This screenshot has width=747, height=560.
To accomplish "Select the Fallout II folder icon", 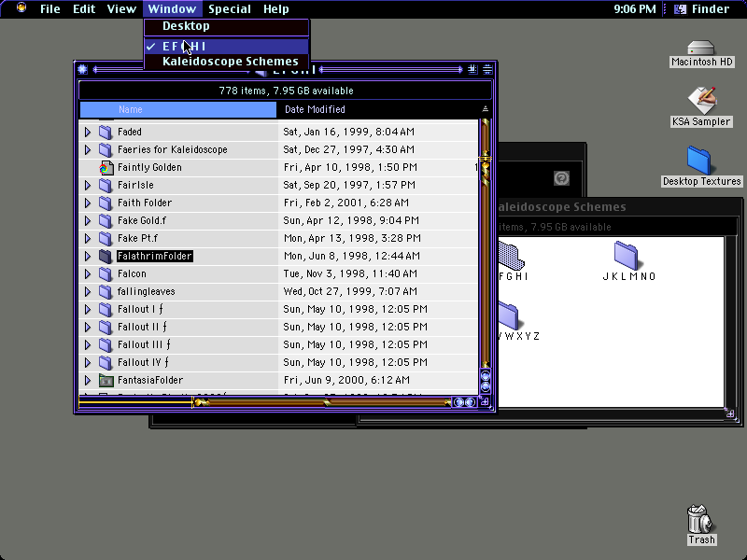I will [x=106, y=328].
